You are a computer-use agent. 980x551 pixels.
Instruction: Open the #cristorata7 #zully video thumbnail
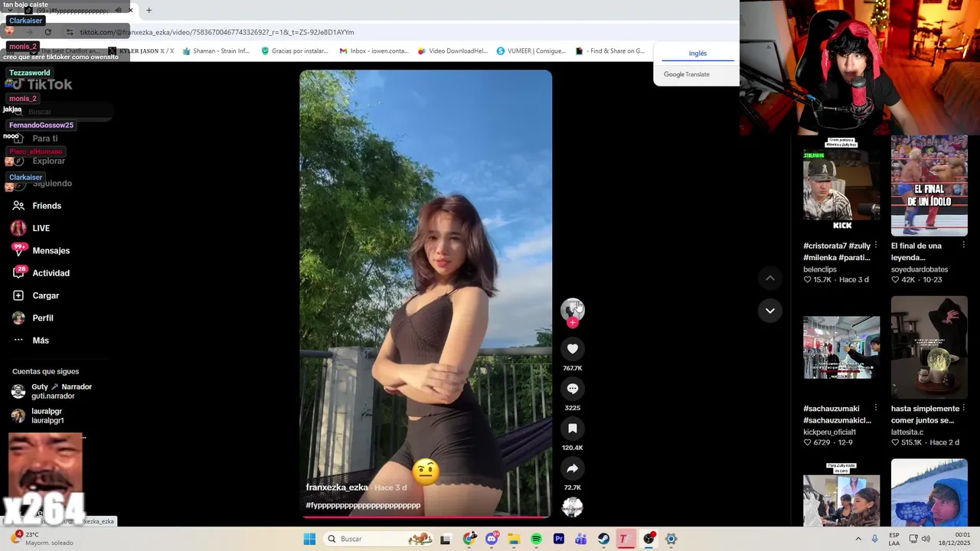[841, 186]
